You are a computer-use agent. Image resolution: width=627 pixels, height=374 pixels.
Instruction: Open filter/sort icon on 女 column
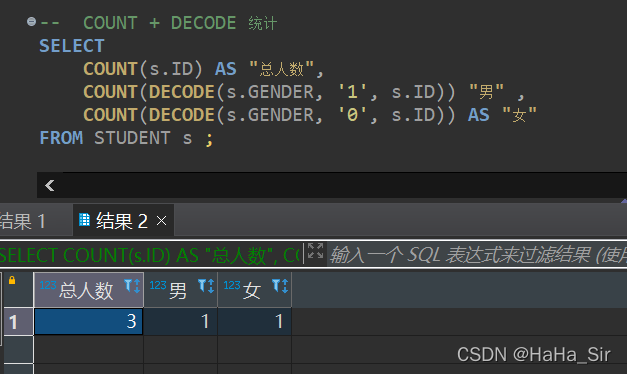point(280,286)
